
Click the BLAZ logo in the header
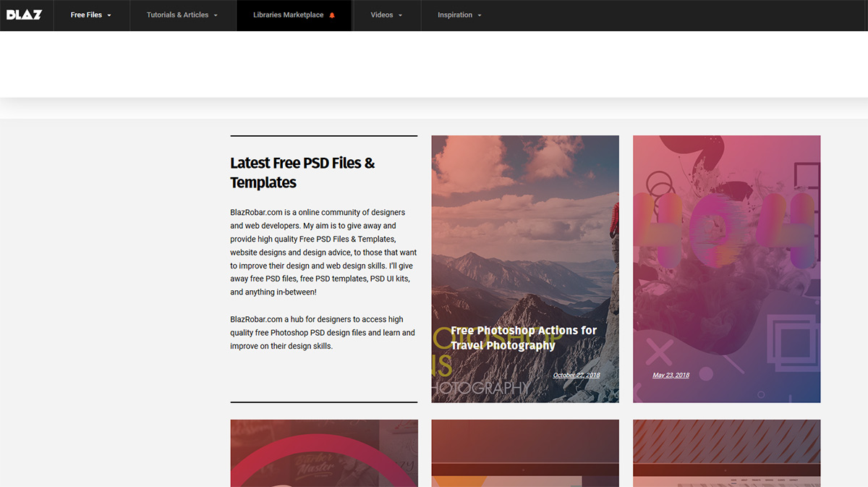coord(24,14)
